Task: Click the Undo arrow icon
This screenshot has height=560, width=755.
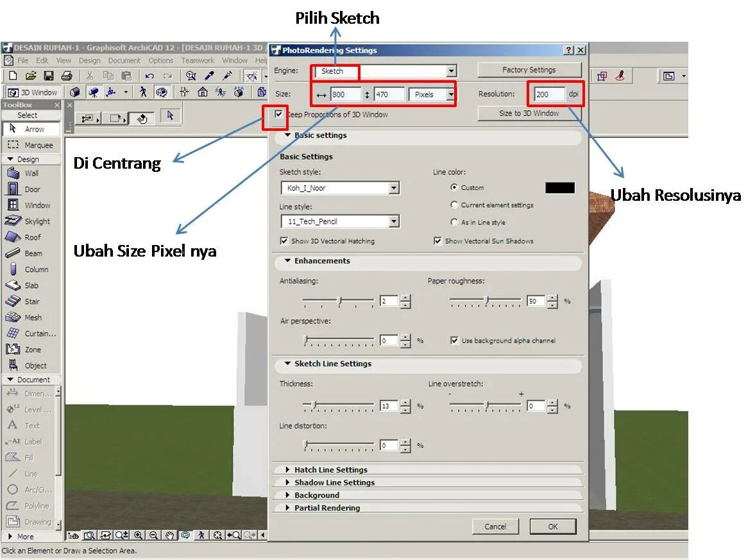Action: pyautogui.click(x=149, y=76)
